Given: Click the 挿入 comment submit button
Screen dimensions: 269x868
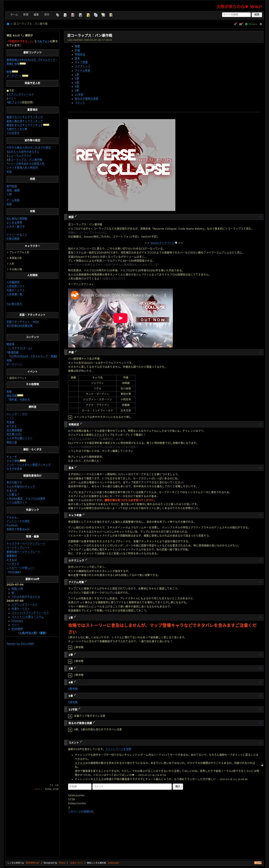Looking at the screenshot, I should click(178, 786).
